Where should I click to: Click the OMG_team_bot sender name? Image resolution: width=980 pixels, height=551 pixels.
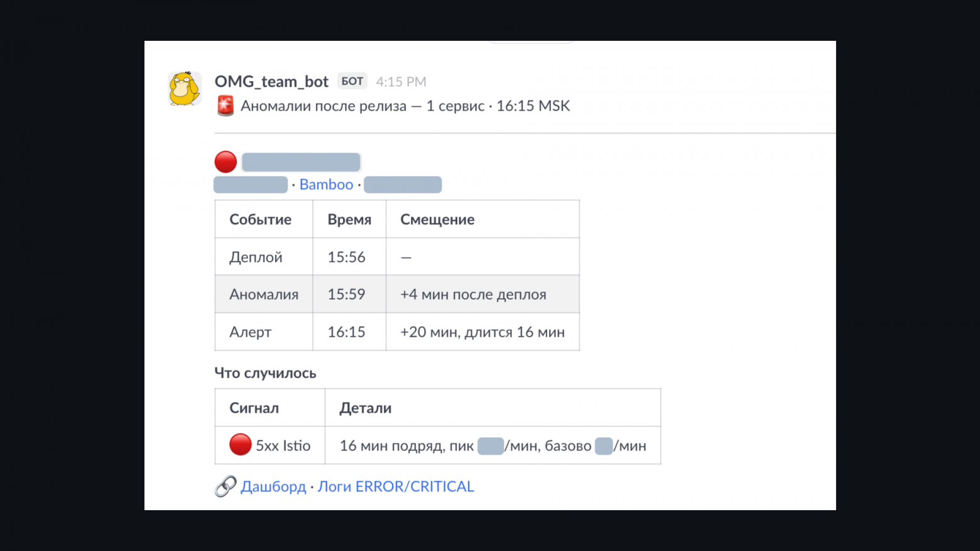tap(271, 82)
